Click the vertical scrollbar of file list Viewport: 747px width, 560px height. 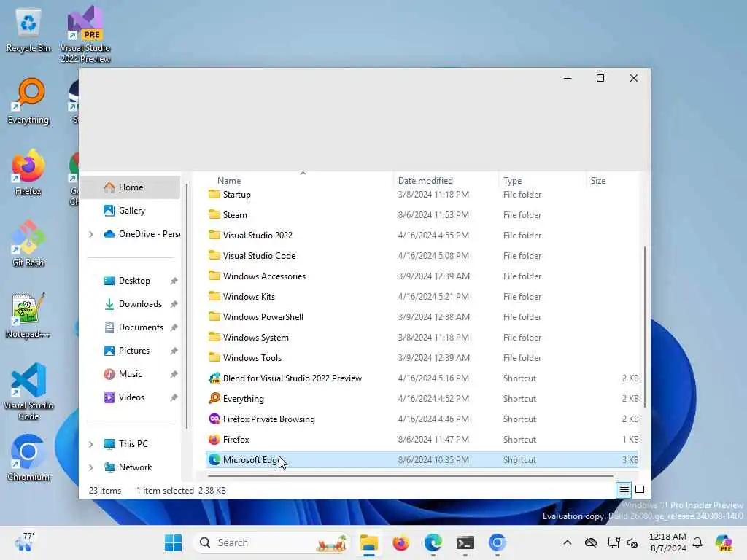coord(645,327)
